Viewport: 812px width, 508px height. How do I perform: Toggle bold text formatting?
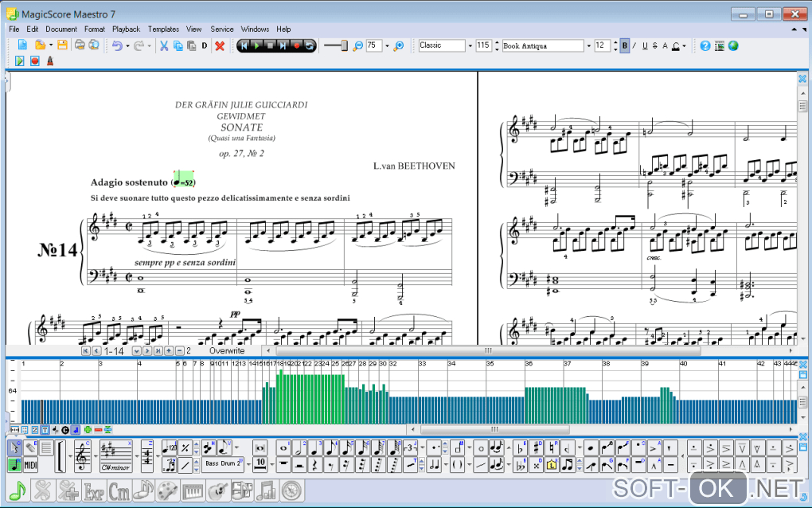[625, 46]
